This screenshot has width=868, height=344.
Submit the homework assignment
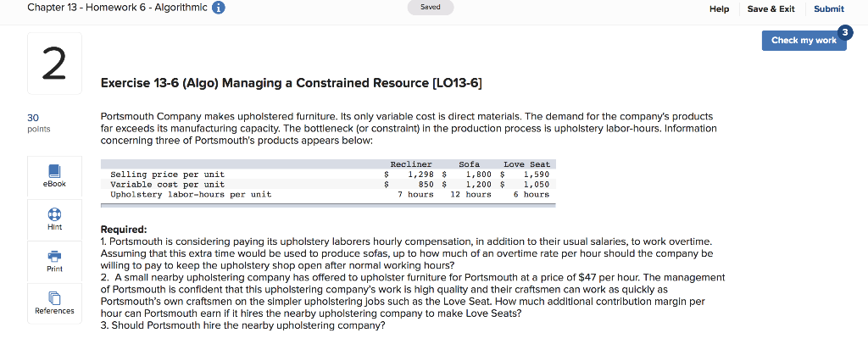829,8
